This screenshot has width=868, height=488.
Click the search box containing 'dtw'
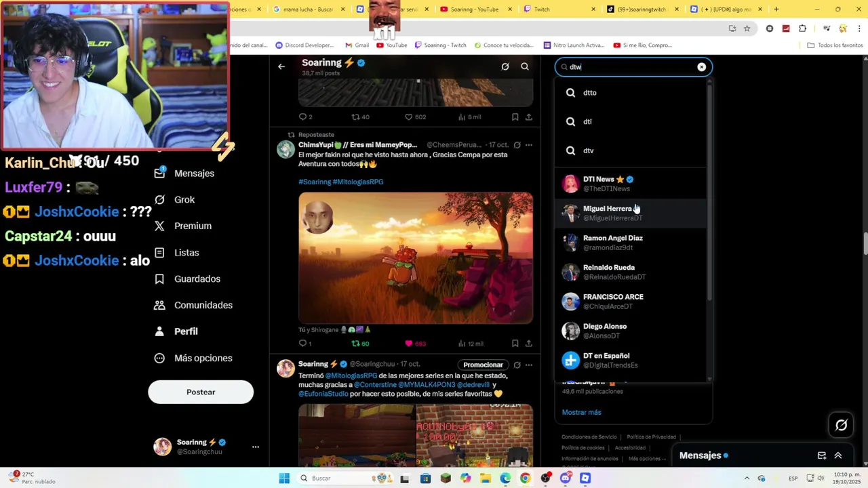(x=633, y=67)
